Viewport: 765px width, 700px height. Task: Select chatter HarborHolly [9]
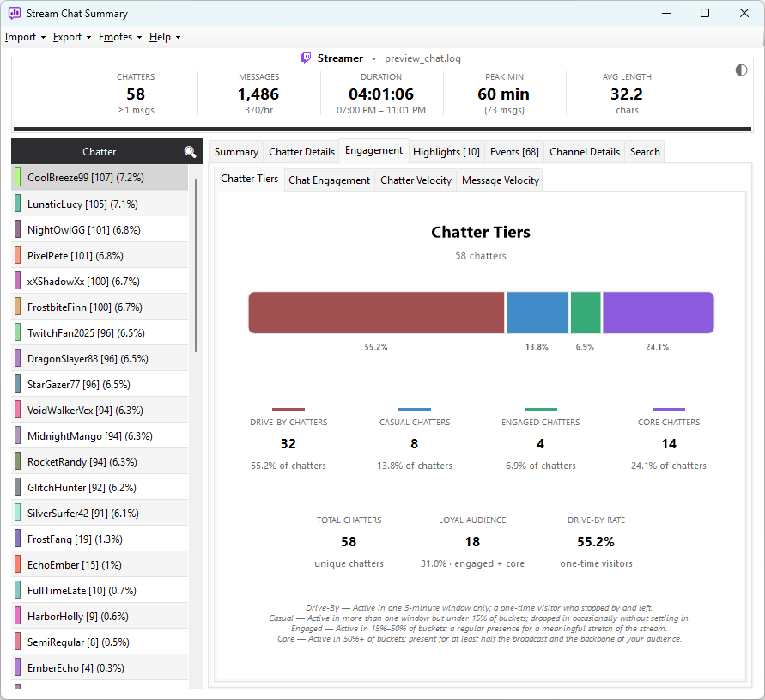(x=100, y=617)
